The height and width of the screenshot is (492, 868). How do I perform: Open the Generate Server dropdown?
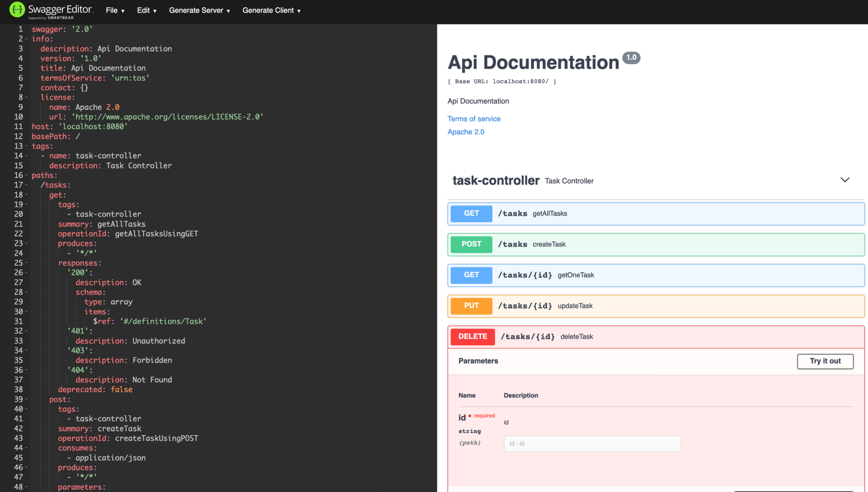(199, 11)
